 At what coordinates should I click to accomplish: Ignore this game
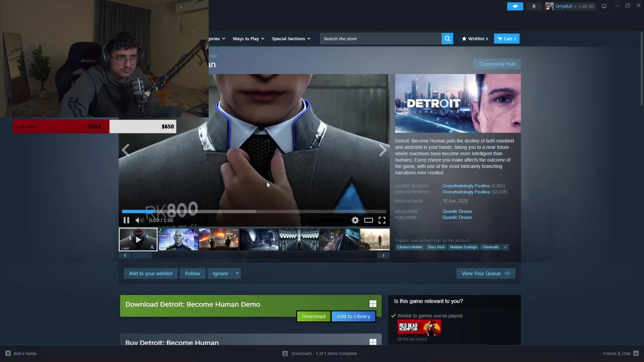(220, 274)
